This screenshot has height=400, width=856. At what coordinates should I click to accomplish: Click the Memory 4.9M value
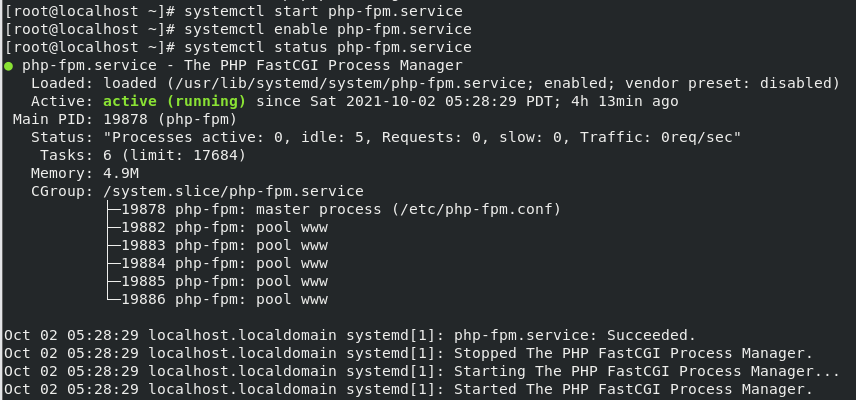point(121,174)
